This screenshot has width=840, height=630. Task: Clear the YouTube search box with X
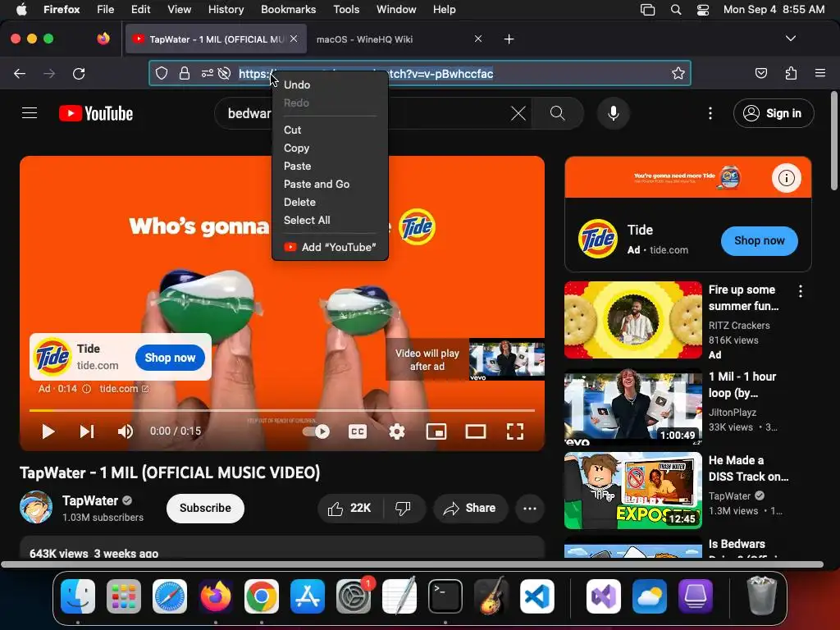click(x=518, y=113)
